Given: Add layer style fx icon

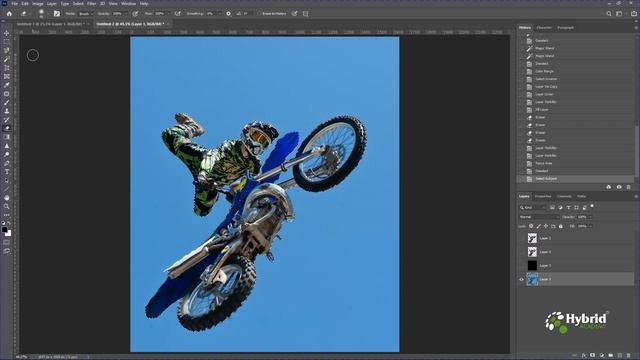Looking at the screenshot, I should (x=584, y=356).
